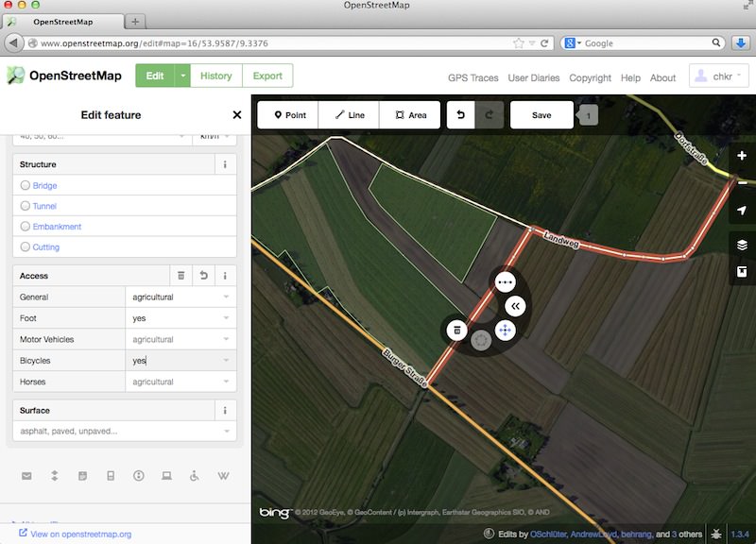Move the selected feature using the crosshair icon
This screenshot has height=544, width=756.
[x=507, y=331]
